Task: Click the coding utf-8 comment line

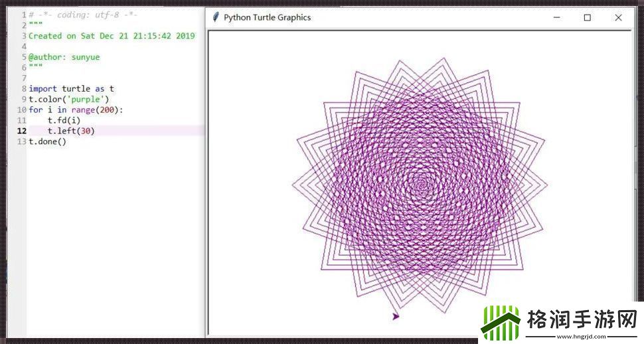Action: click(x=83, y=15)
